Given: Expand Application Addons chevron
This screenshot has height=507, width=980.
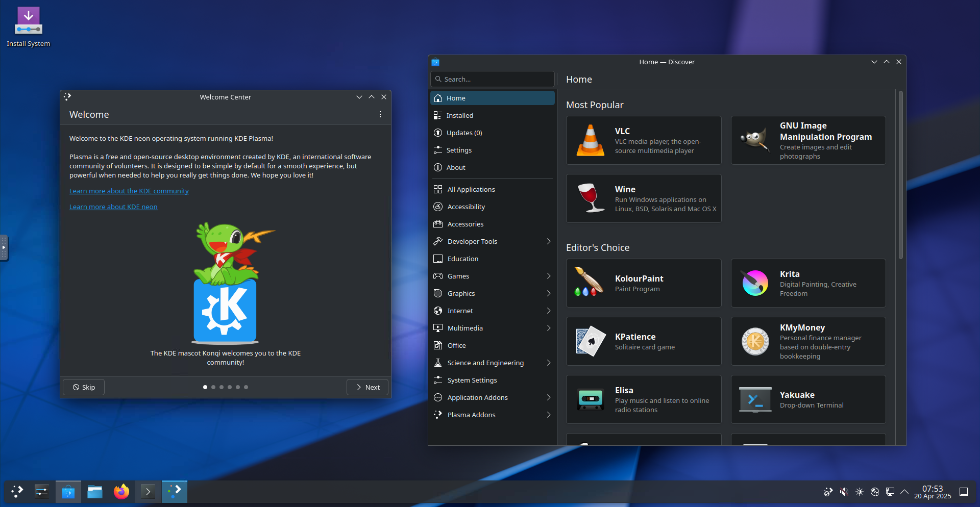Looking at the screenshot, I should tap(549, 397).
